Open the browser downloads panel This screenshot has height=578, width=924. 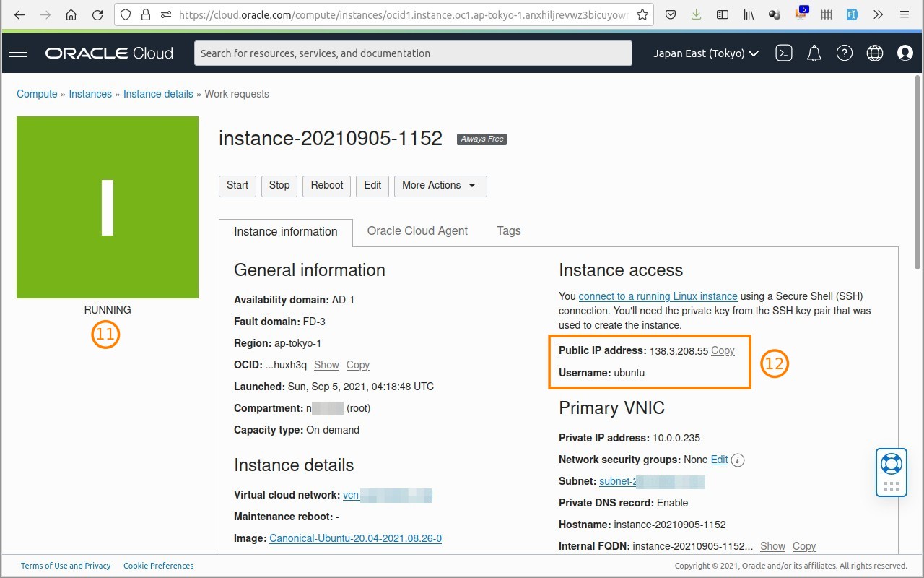696,14
